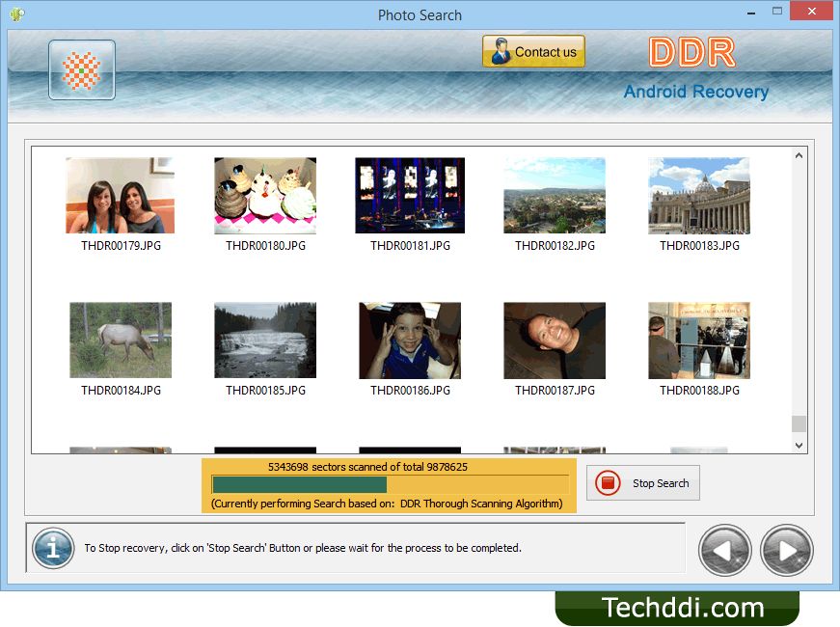
Task: Select the museum display thumbnail THDR00188.JPG
Action: [x=699, y=341]
